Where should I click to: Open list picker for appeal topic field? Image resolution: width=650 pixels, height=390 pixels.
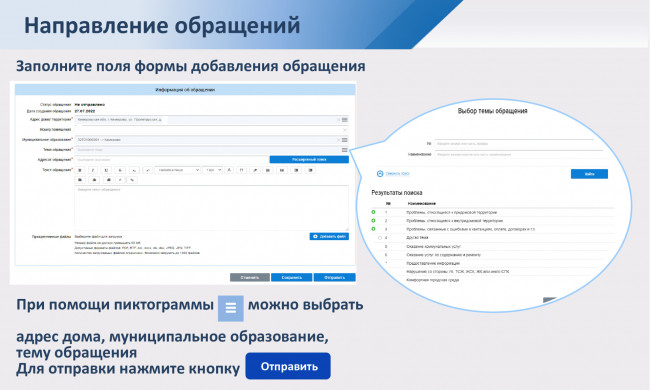(344, 150)
